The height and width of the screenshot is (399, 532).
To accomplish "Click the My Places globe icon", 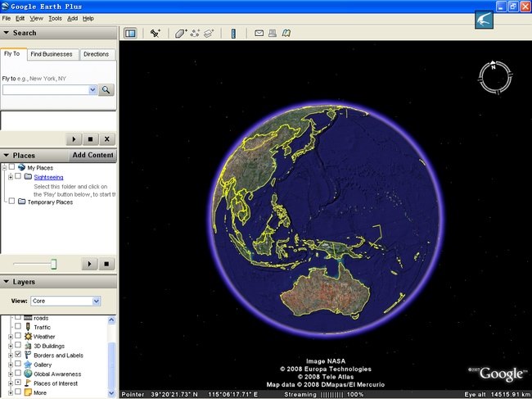I will tap(22, 167).
